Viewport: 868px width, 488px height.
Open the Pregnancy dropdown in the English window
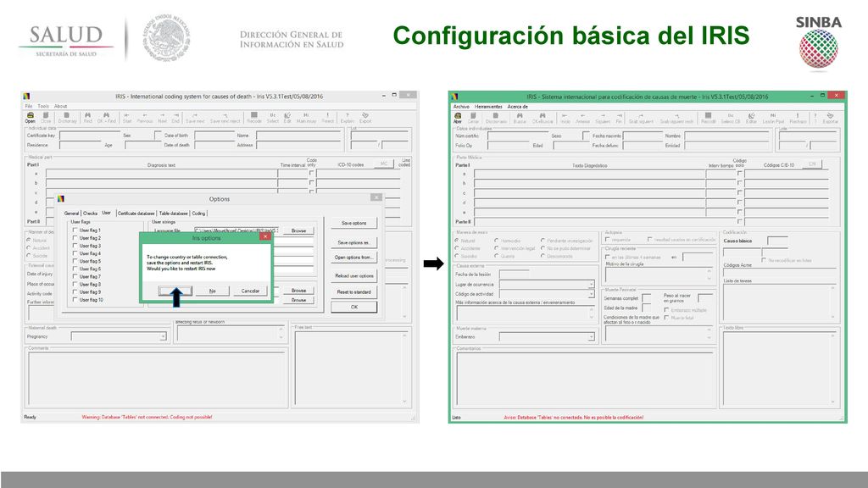pyautogui.click(x=162, y=336)
